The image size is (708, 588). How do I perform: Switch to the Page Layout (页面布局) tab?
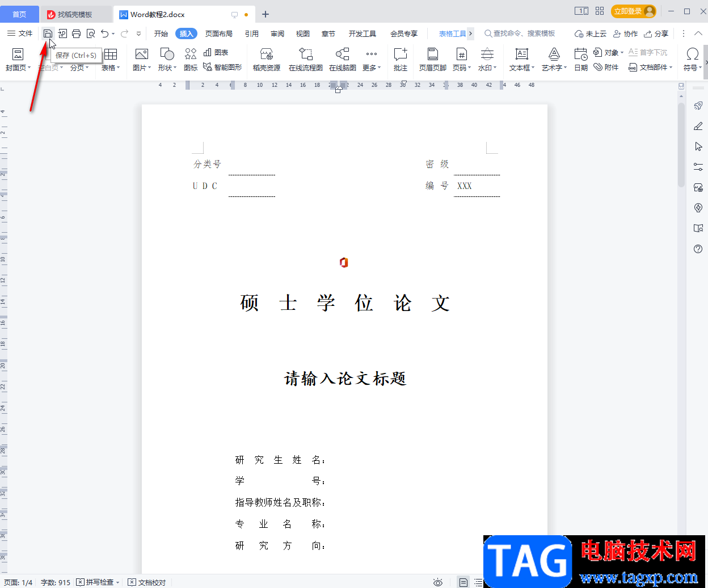219,33
